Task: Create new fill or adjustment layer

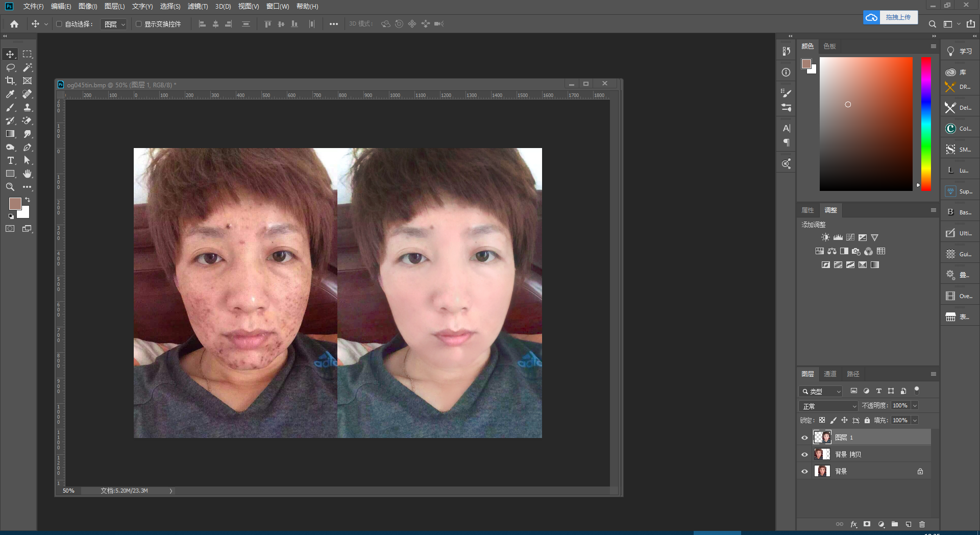Action: click(881, 524)
